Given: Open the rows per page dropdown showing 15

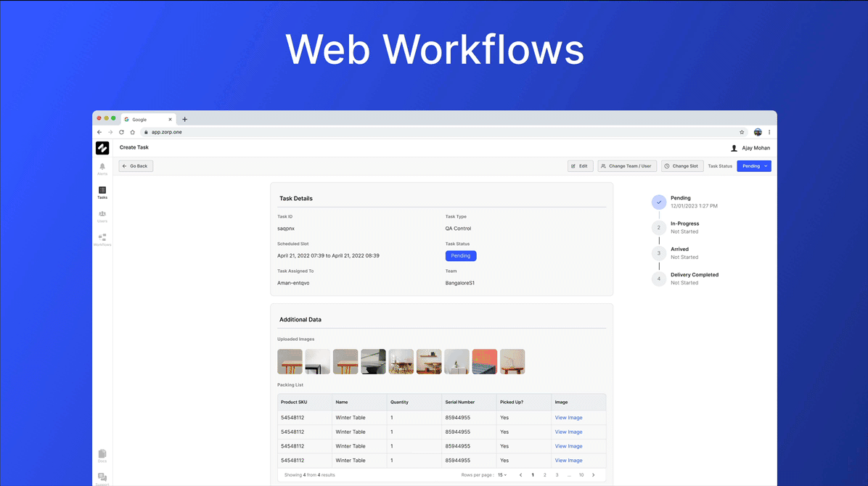Looking at the screenshot, I should [x=502, y=474].
